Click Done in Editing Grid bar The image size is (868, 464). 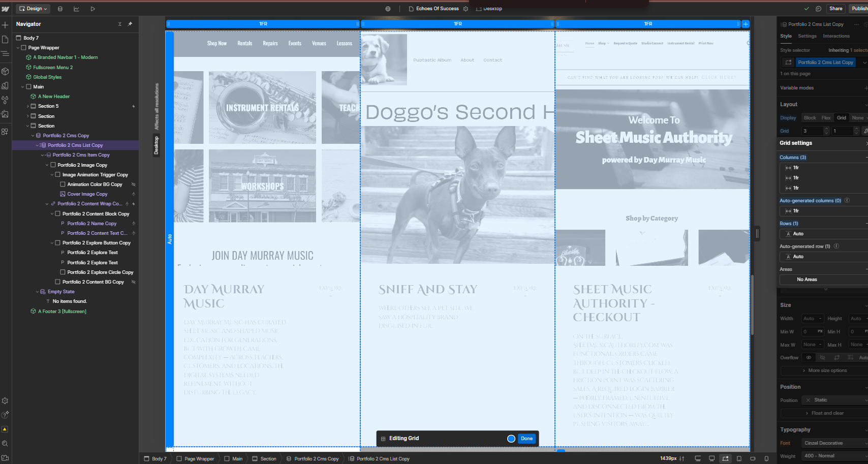click(526, 439)
